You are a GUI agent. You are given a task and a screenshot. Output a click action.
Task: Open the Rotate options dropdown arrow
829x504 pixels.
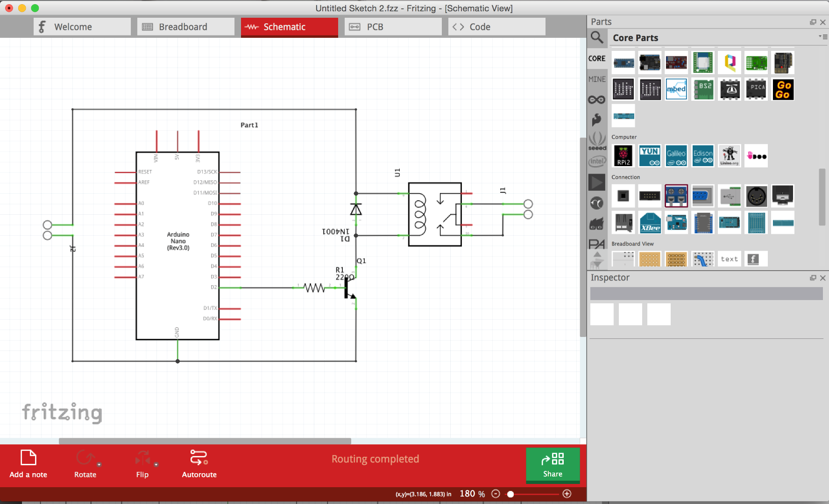(x=99, y=465)
